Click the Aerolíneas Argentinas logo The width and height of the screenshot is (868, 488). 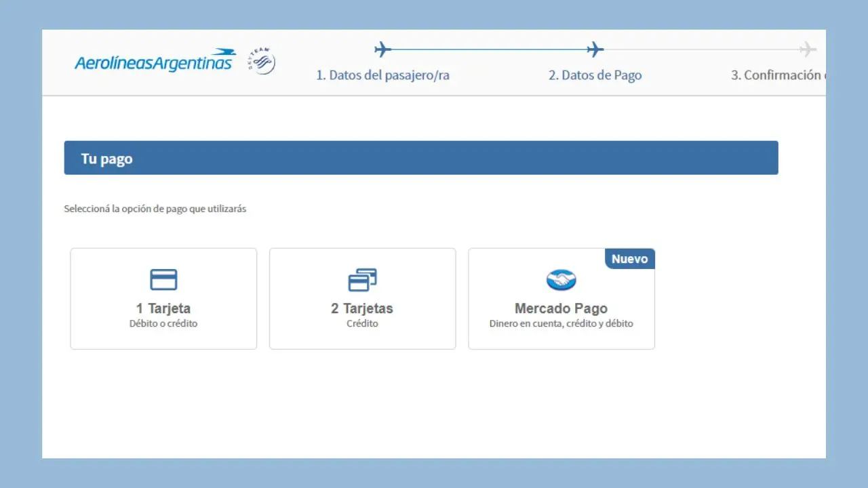tap(155, 61)
